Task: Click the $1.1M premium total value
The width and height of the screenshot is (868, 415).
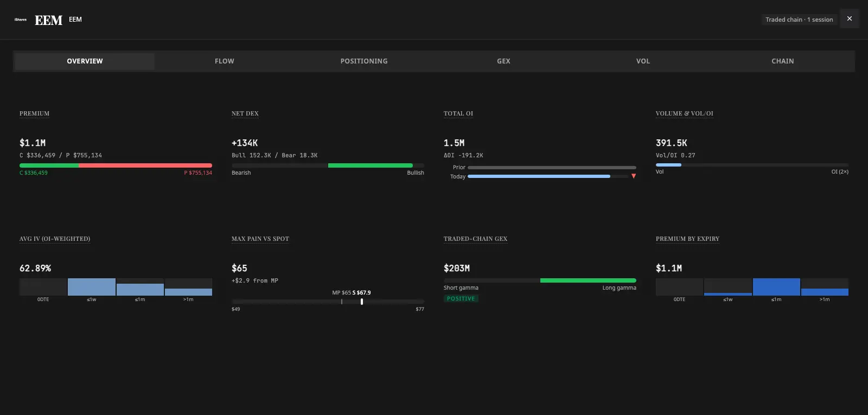Action: [x=33, y=143]
